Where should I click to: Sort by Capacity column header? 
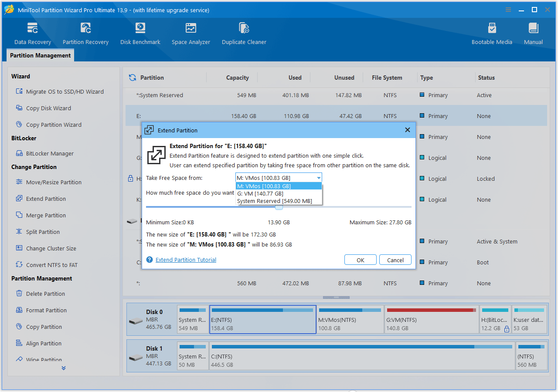pos(238,78)
